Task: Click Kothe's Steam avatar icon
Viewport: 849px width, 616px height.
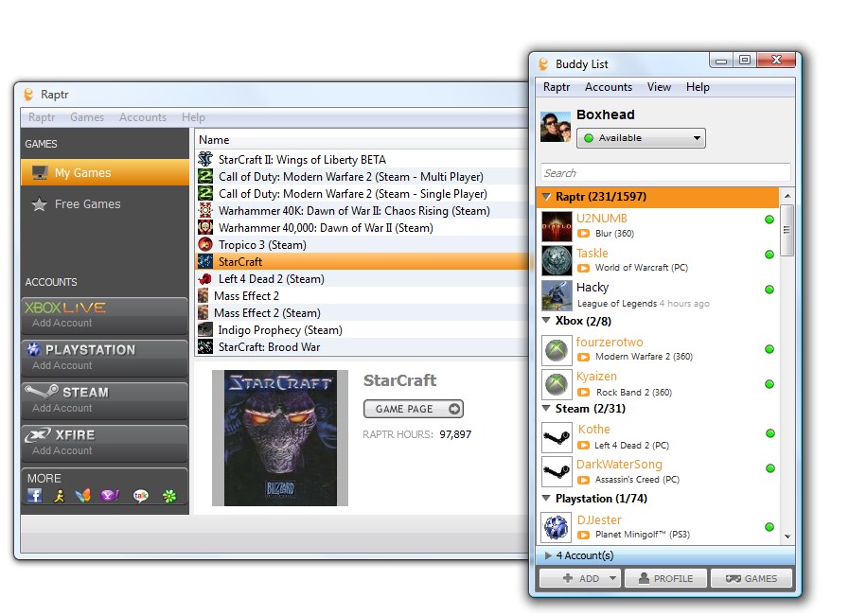Action: (x=557, y=437)
